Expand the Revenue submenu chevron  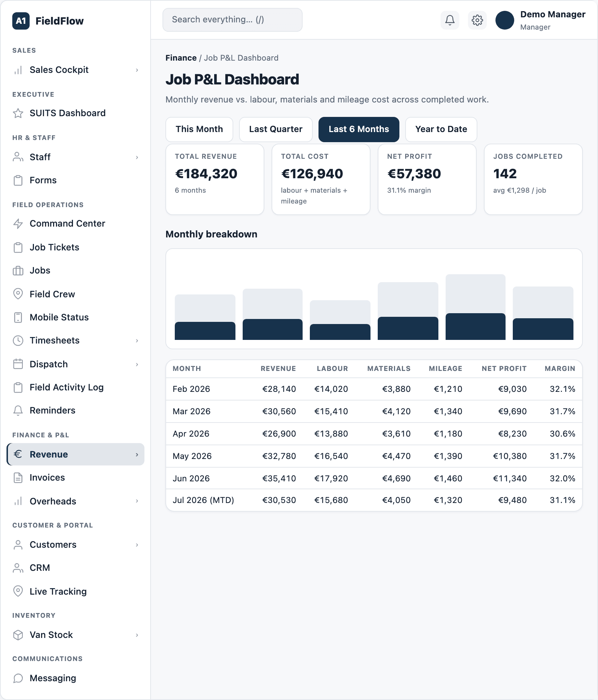click(x=137, y=455)
